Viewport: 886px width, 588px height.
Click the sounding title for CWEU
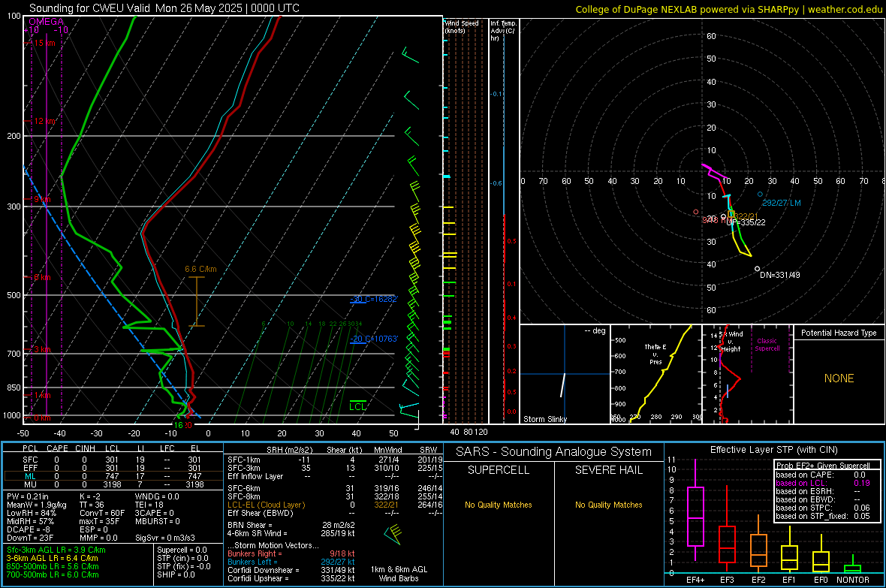pos(164,8)
